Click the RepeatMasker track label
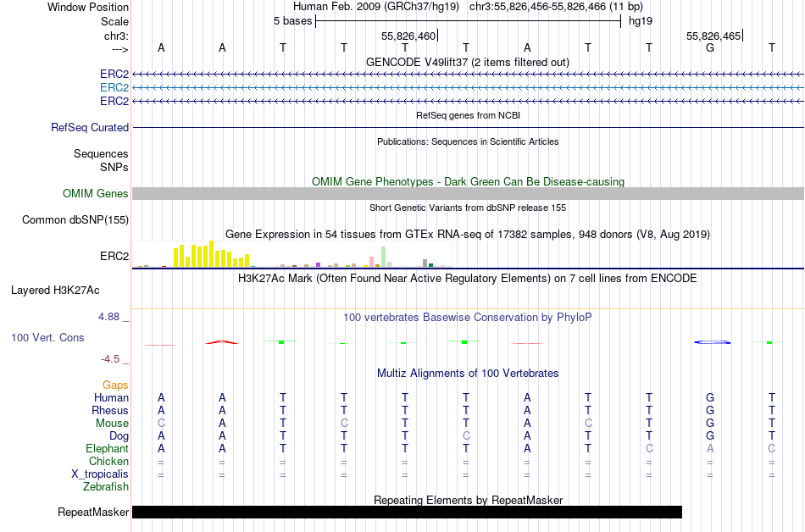 (93, 512)
